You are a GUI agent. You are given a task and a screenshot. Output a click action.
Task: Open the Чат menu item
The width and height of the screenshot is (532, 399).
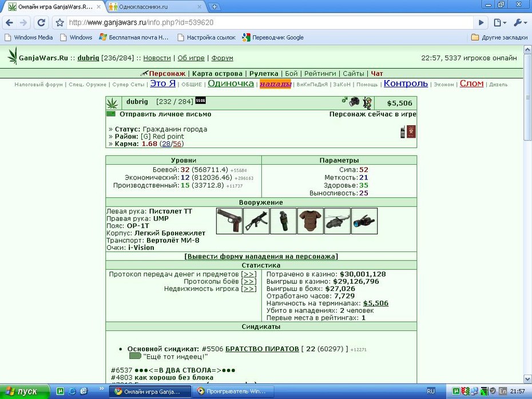coord(376,74)
